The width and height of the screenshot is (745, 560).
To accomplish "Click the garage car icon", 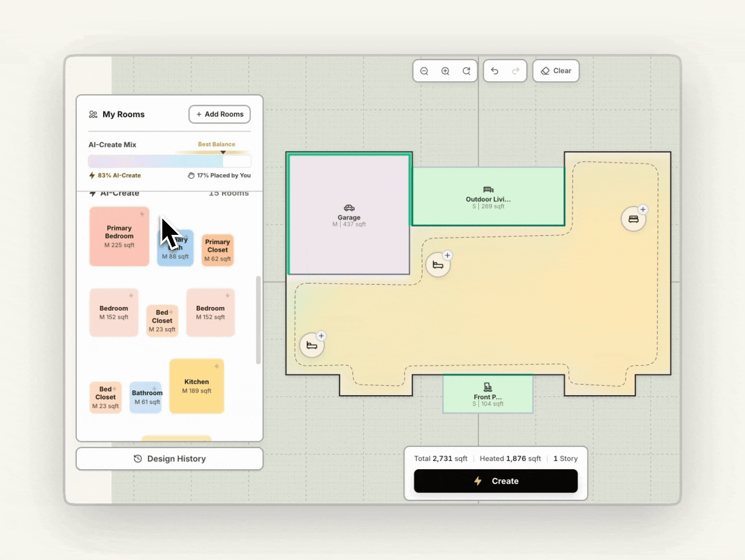I will (x=349, y=208).
